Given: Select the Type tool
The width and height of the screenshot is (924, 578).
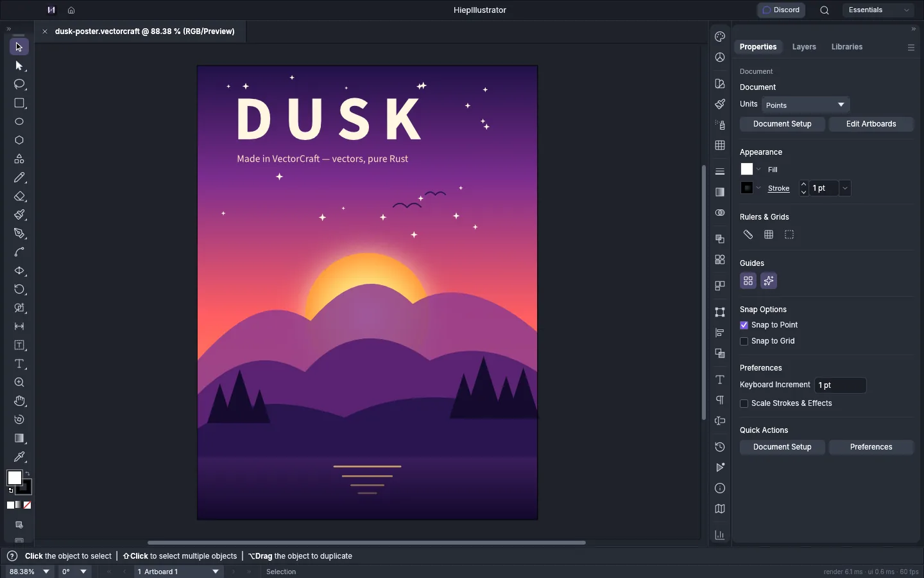Looking at the screenshot, I should (19, 364).
